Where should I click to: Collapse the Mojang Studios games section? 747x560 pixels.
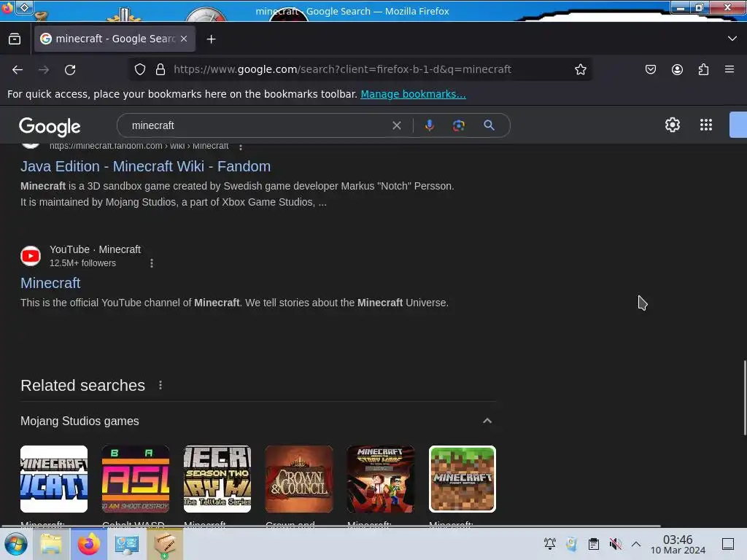(487, 421)
